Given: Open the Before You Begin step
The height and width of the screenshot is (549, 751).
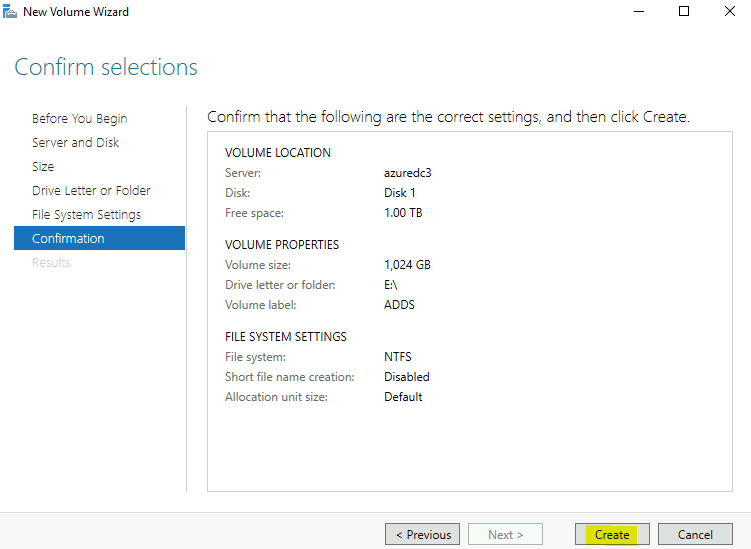Looking at the screenshot, I should click(x=80, y=118).
